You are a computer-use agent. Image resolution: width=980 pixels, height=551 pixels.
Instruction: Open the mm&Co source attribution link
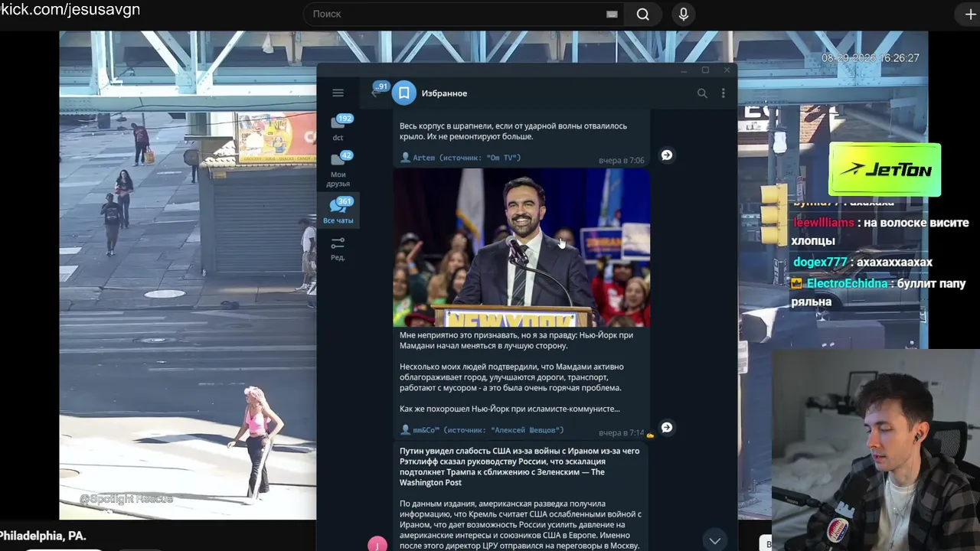point(482,430)
